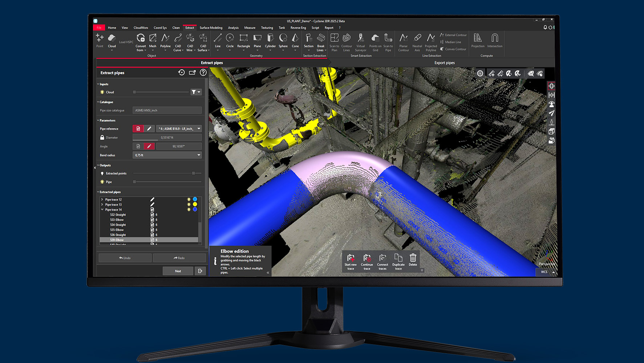Viewport: 644px width, 363px height.
Task: Click the Pipe size catalogue field
Action: pos(167,110)
